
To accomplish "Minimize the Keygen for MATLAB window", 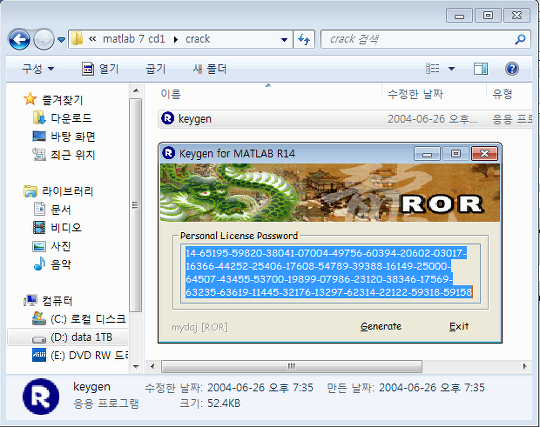I will (x=427, y=154).
